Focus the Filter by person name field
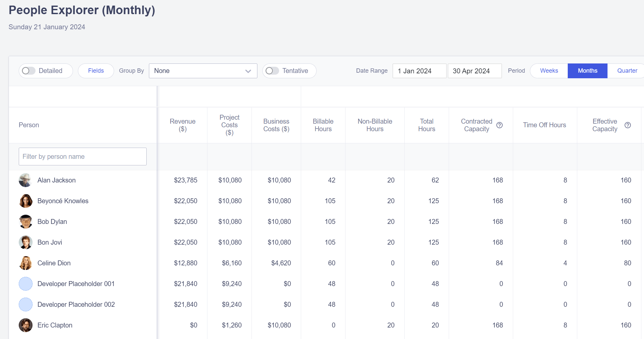The image size is (644, 339). pyautogui.click(x=83, y=157)
